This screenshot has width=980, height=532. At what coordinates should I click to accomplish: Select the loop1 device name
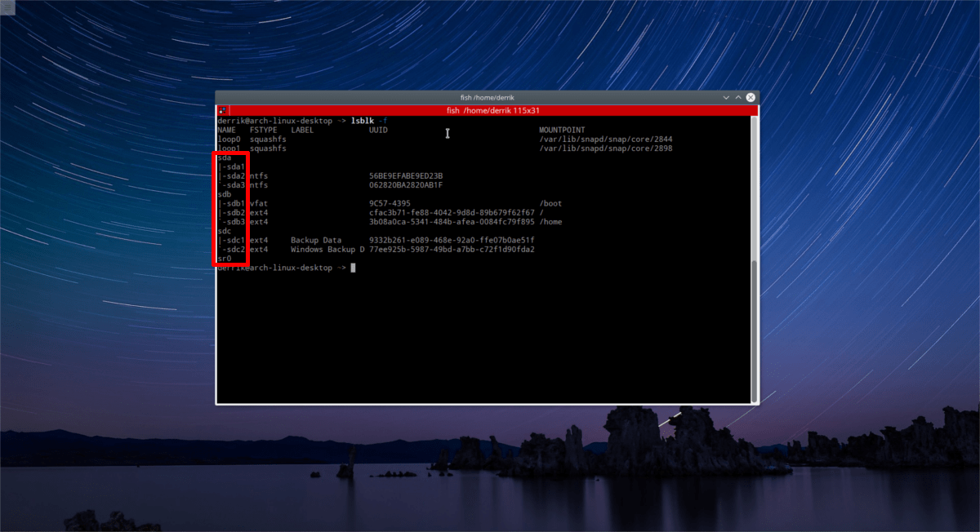point(229,149)
